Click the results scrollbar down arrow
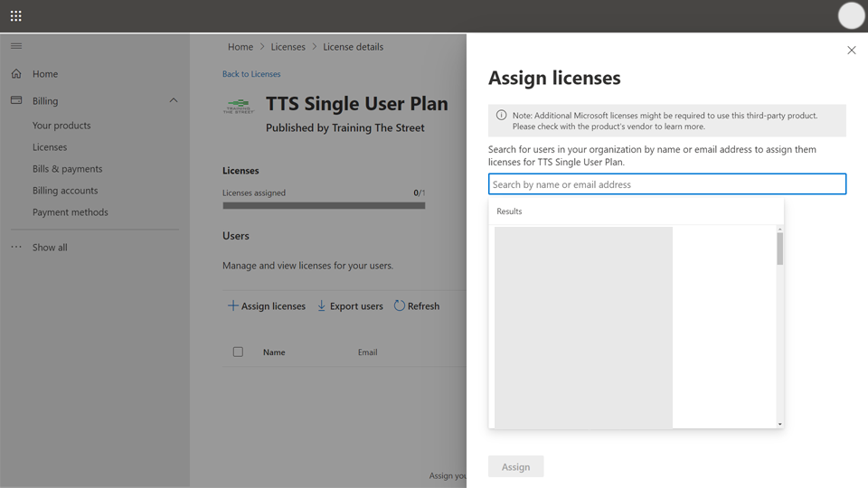The width and height of the screenshot is (868, 488). (780, 425)
